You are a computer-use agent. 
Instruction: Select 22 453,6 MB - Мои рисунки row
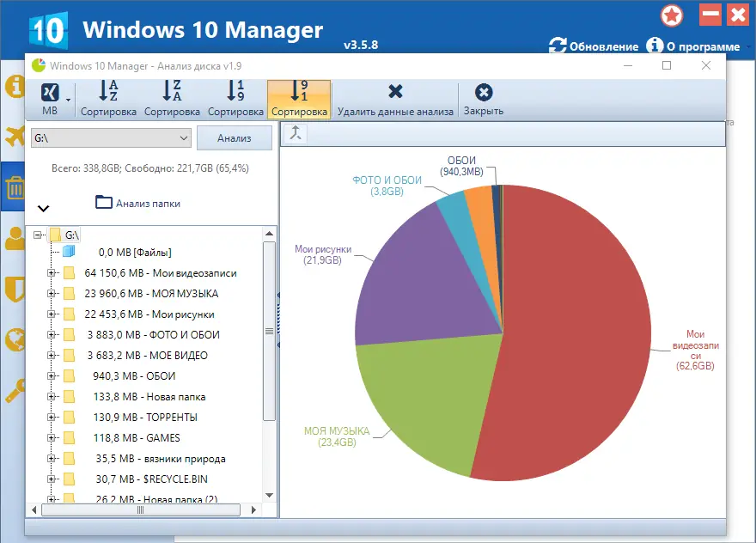(149, 314)
